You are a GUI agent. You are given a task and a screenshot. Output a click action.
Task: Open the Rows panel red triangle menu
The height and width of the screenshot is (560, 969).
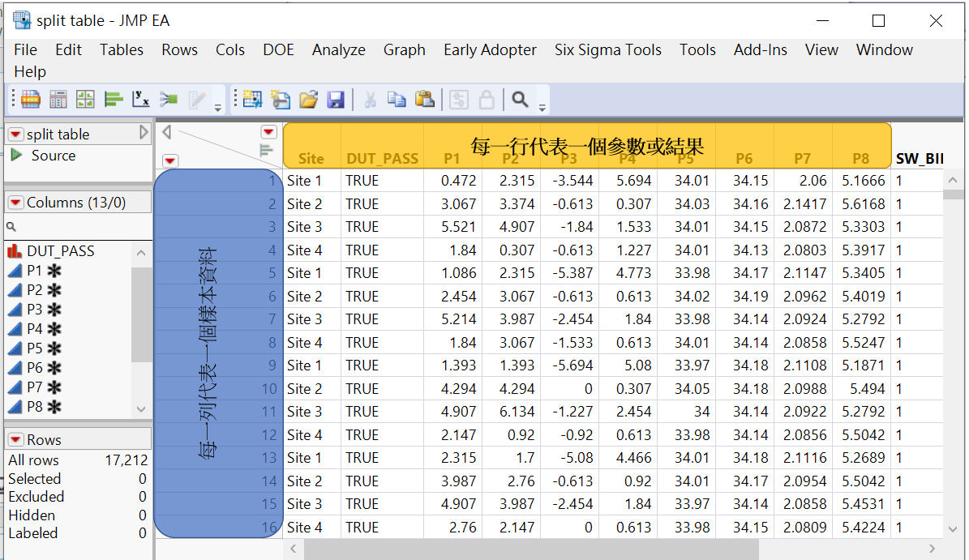pyautogui.click(x=17, y=439)
